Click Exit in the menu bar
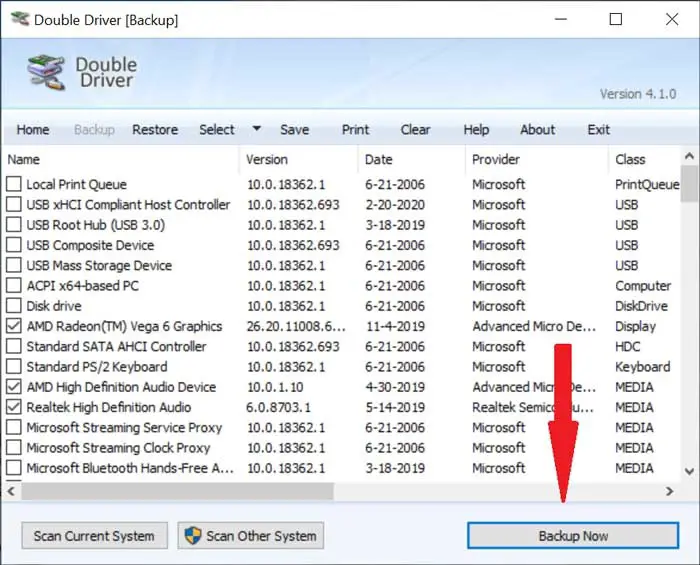 click(598, 129)
